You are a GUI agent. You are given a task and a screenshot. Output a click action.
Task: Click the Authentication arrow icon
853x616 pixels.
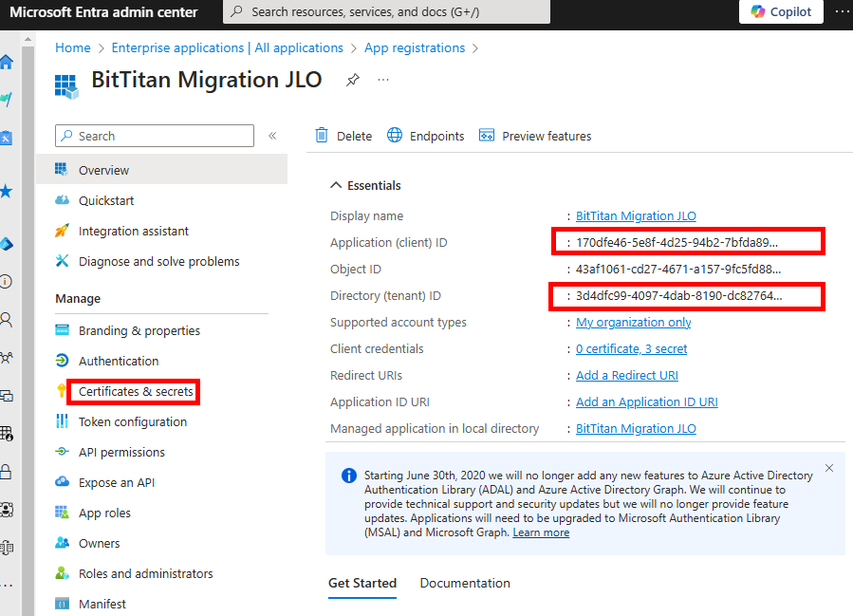tap(62, 361)
